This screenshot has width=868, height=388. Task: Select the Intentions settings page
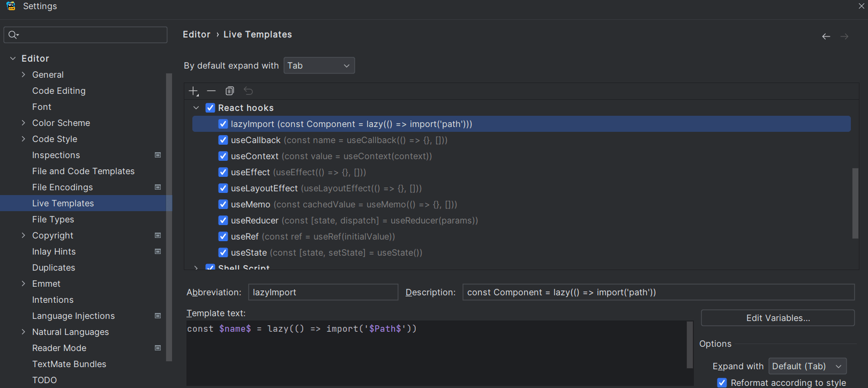tap(53, 300)
